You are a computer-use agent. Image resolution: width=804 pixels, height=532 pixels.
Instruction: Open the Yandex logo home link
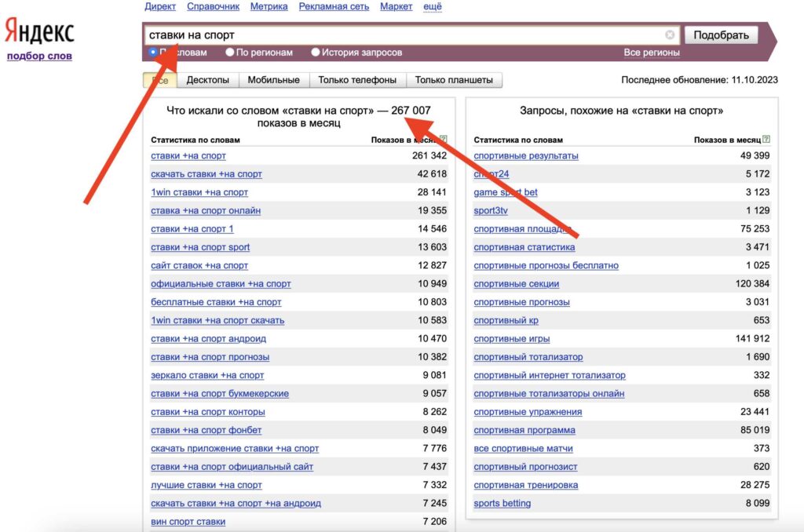pos(39,31)
